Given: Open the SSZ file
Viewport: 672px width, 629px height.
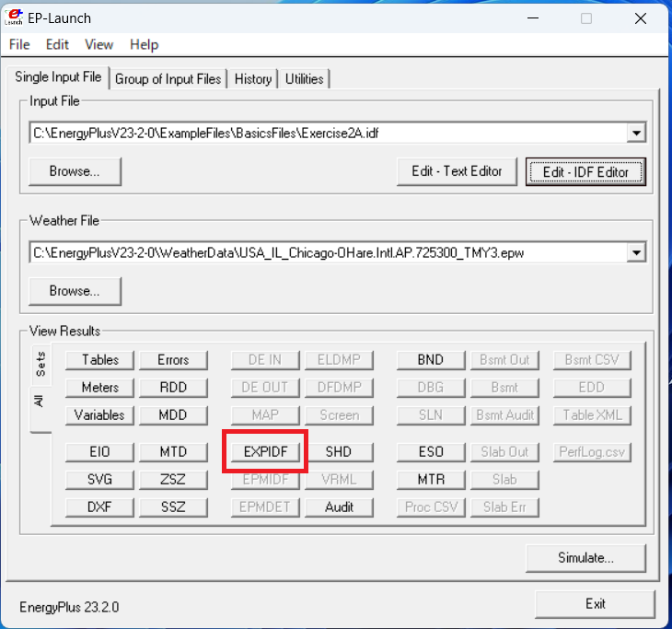Looking at the screenshot, I should 173,507.
